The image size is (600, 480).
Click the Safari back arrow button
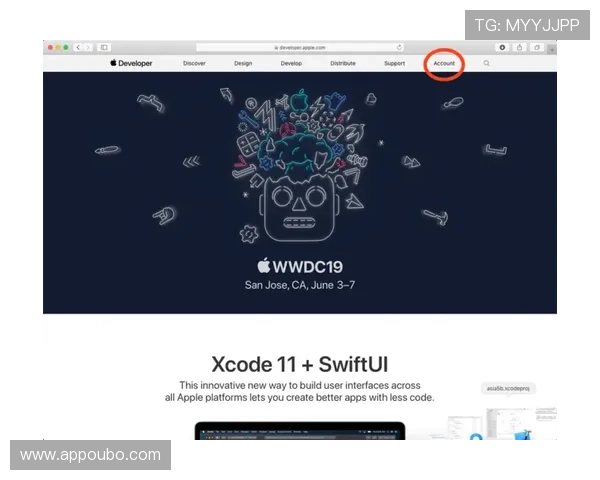(x=79, y=47)
